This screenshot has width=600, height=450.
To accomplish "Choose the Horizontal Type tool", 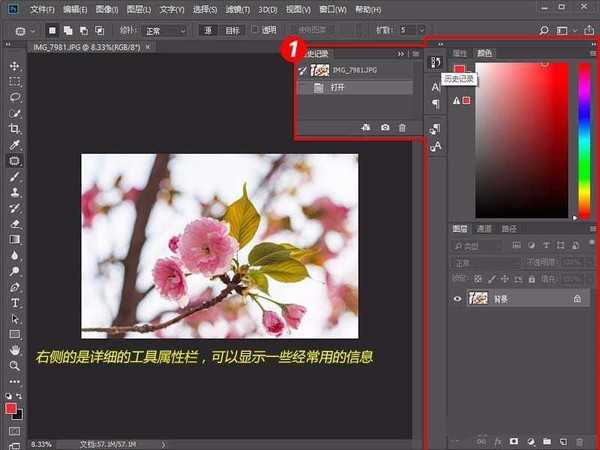I will (x=15, y=302).
